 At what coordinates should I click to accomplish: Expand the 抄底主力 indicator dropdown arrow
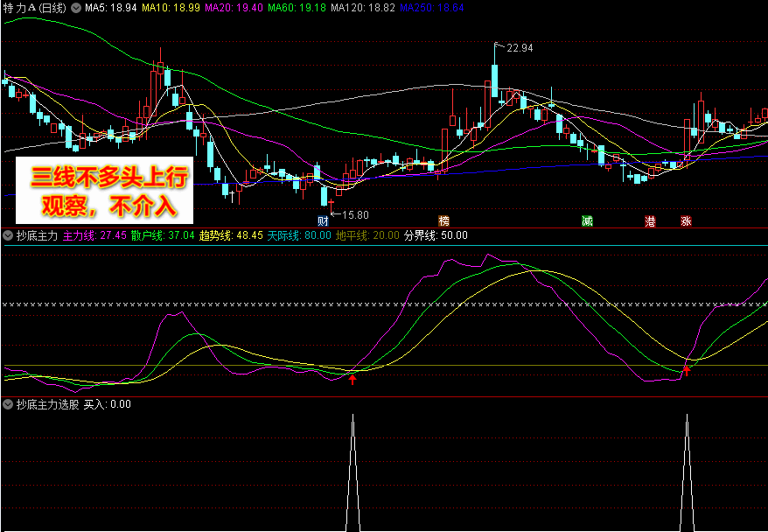(x=8, y=235)
